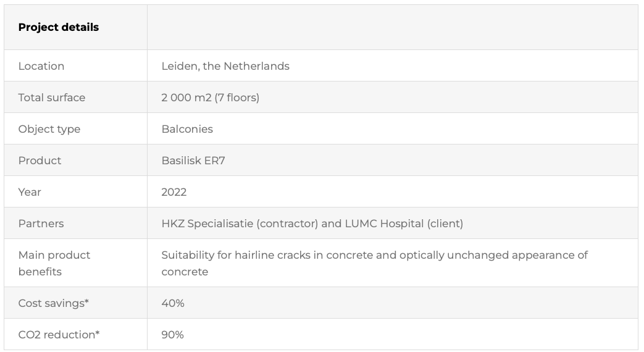Click 'Leiden, the Netherlands' cell text
This screenshot has height=352, width=644.
(225, 66)
